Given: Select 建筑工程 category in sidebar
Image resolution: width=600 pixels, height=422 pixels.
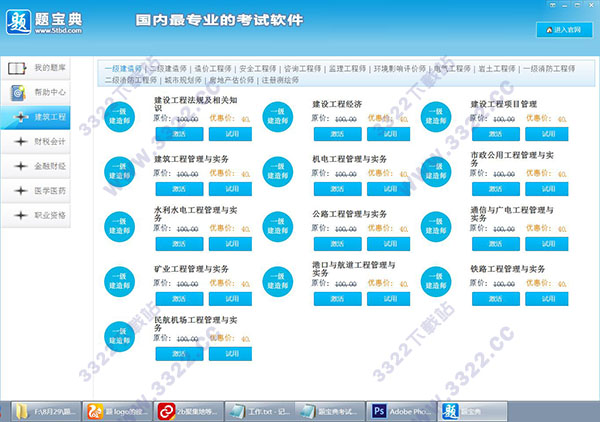Looking at the screenshot, I should pyautogui.click(x=48, y=118).
